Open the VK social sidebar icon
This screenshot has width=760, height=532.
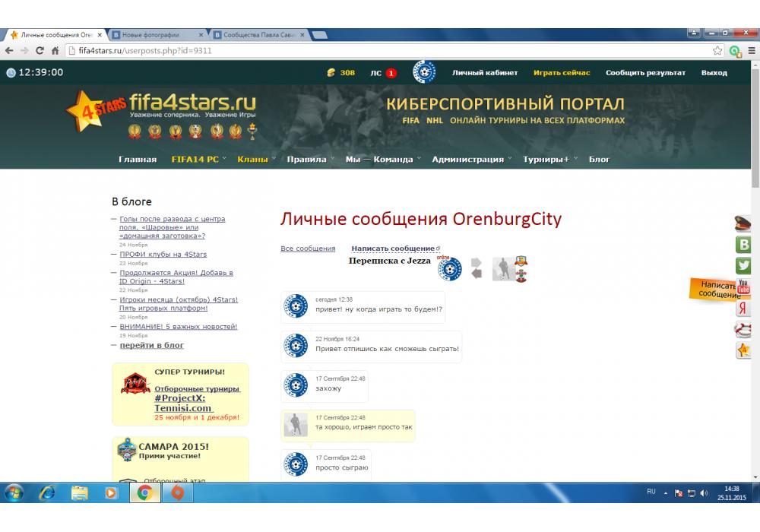coord(743,245)
